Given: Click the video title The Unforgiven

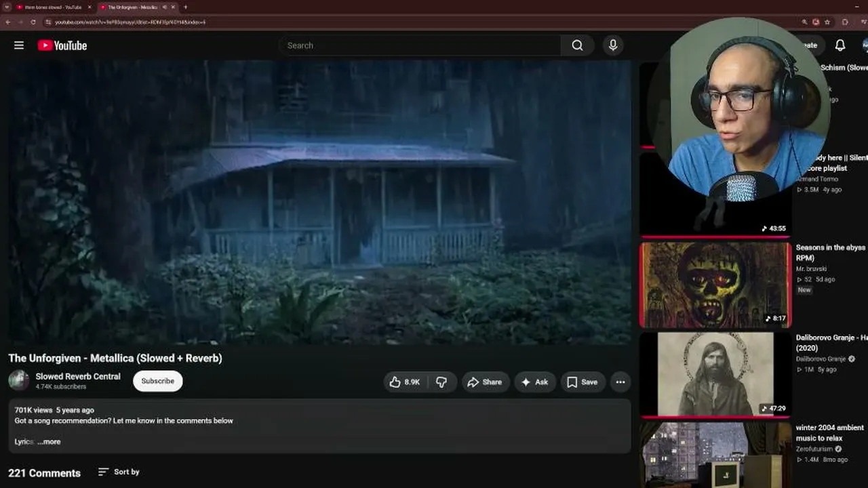Looking at the screenshot, I should coord(115,358).
